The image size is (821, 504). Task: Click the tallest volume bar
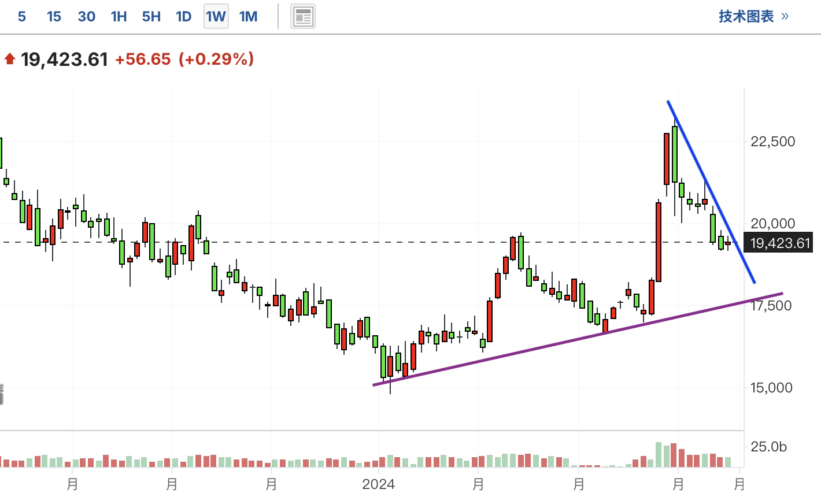click(x=659, y=454)
